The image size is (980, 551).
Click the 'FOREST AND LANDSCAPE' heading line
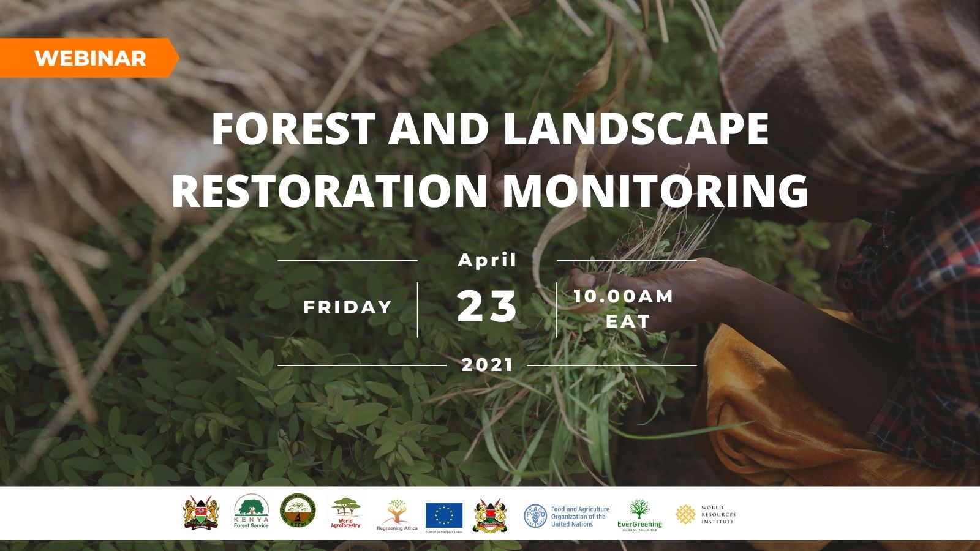(490, 130)
